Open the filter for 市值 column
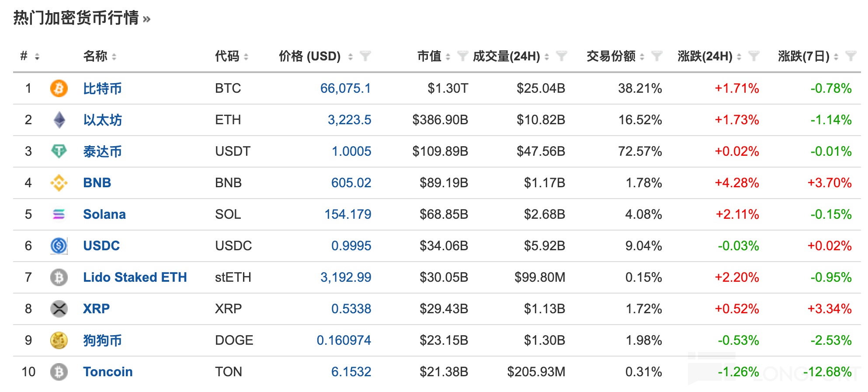Image resolution: width=868 pixels, height=392 pixels. pos(462,56)
